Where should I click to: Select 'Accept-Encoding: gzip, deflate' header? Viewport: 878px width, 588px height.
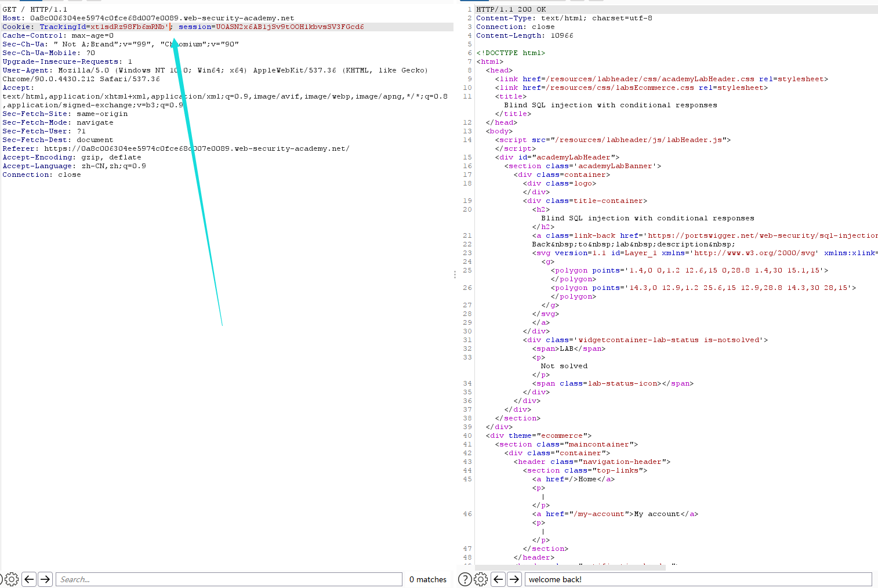[72, 157]
